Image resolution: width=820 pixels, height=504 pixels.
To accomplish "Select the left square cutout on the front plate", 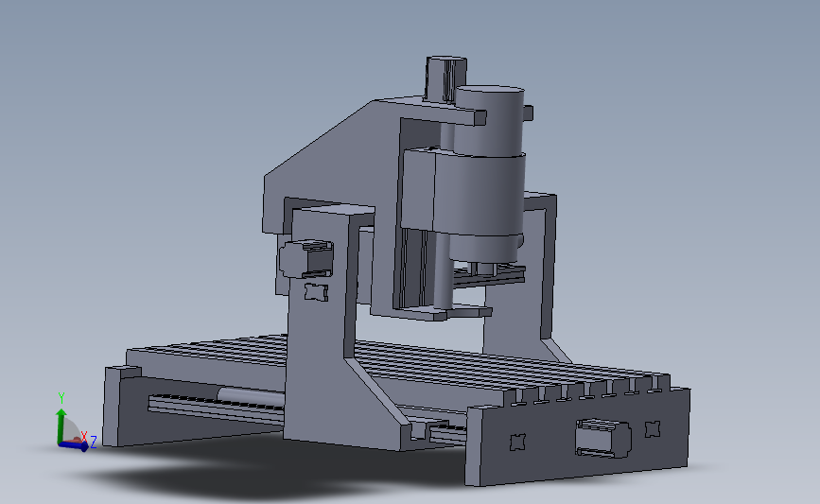I will [517, 442].
